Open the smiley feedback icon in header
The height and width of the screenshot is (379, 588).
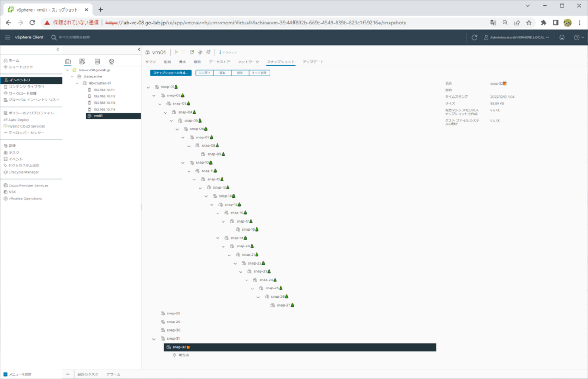(x=562, y=38)
